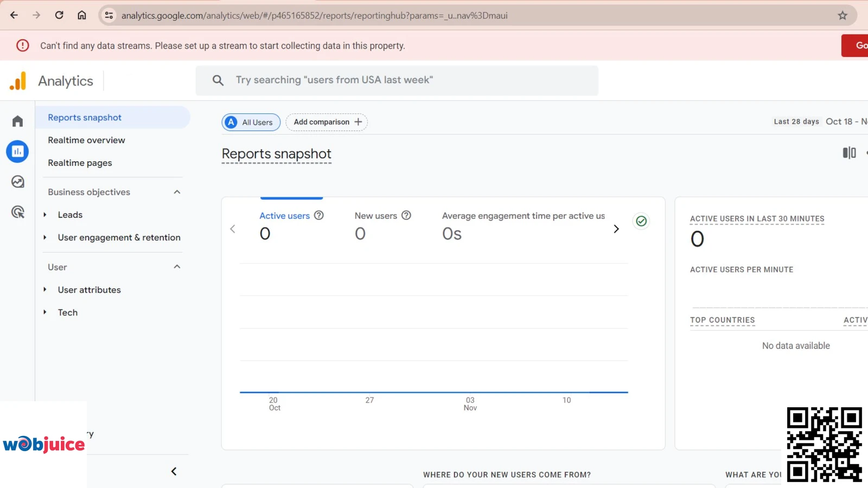Click the 'Active users per minute' label
Image resolution: width=868 pixels, height=488 pixels.
coord(741,269)
